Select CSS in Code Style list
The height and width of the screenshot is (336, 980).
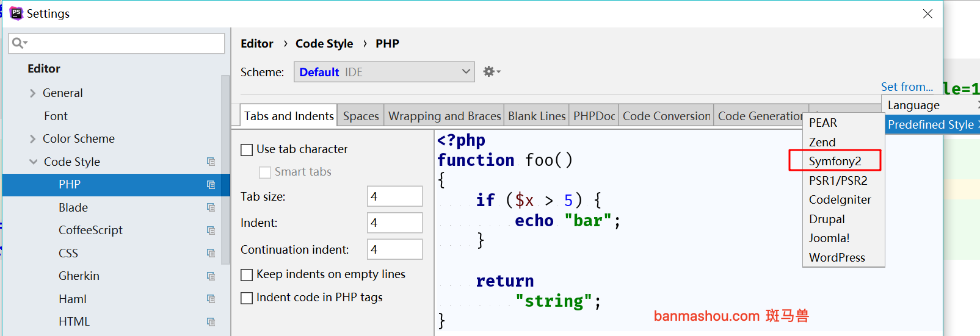68,253
